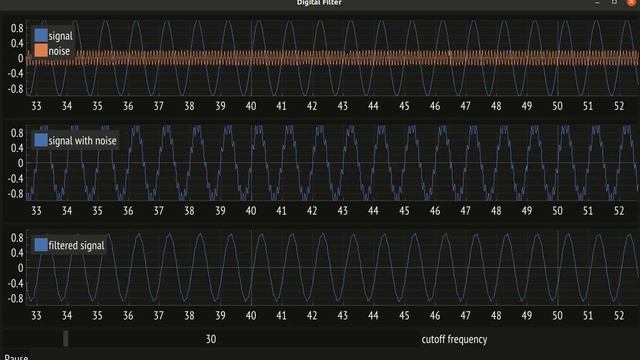640x360 pixels.
Task: Click x-axis tick 36 on middle plot
Action: pyautogui.click(x=128, y=211)
